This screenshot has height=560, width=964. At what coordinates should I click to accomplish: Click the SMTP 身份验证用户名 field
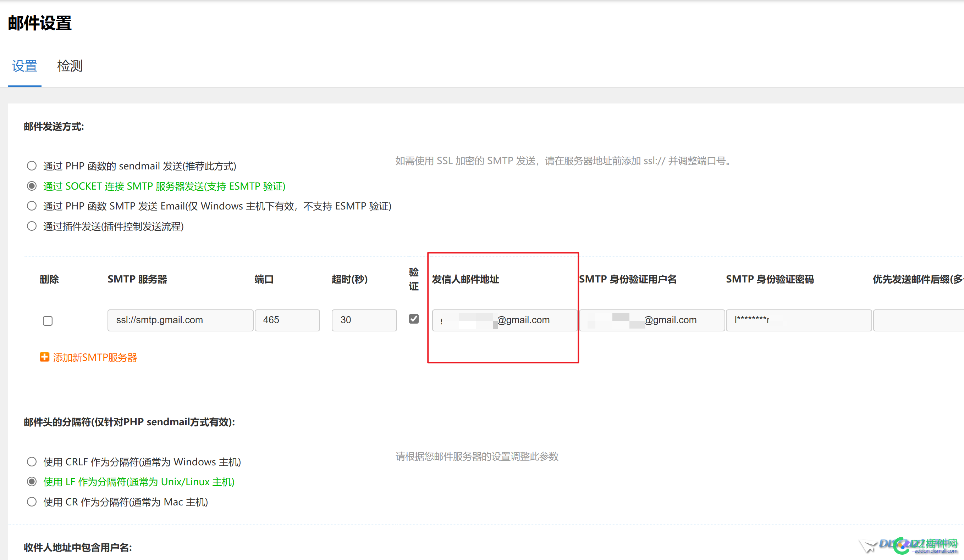tap(651, 320)
